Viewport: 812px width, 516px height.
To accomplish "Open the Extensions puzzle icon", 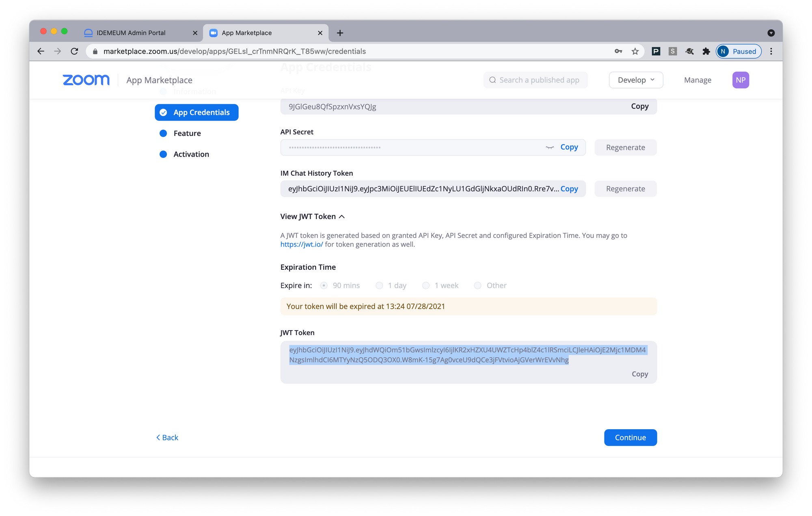I will click(706, 51).
